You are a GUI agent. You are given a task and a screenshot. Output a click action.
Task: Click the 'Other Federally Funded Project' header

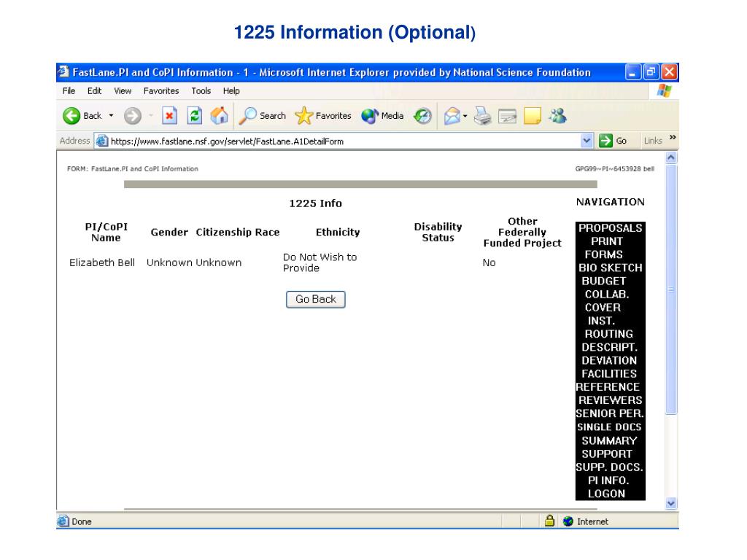pyautogui.click(x=522, y=233)
